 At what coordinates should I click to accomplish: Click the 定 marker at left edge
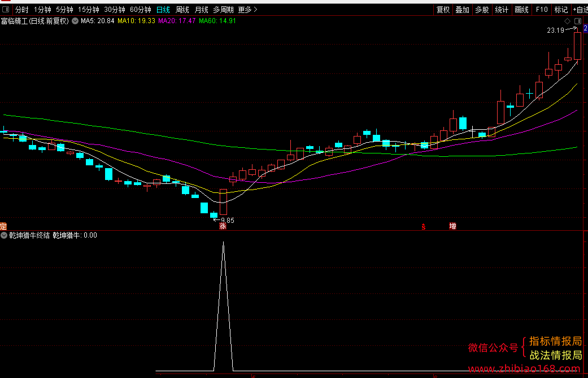tap(3, 226)
